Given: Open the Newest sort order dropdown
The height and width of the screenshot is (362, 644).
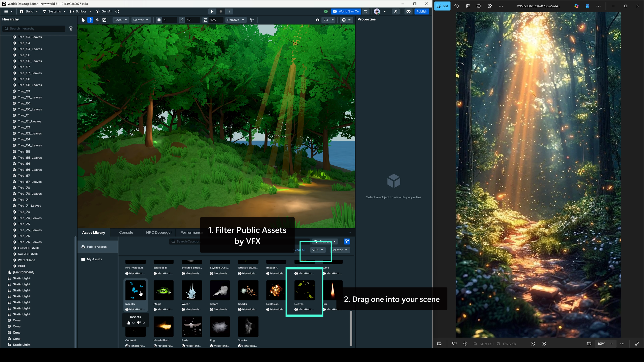Looking at the screenshot, I should tap(324, 241).
